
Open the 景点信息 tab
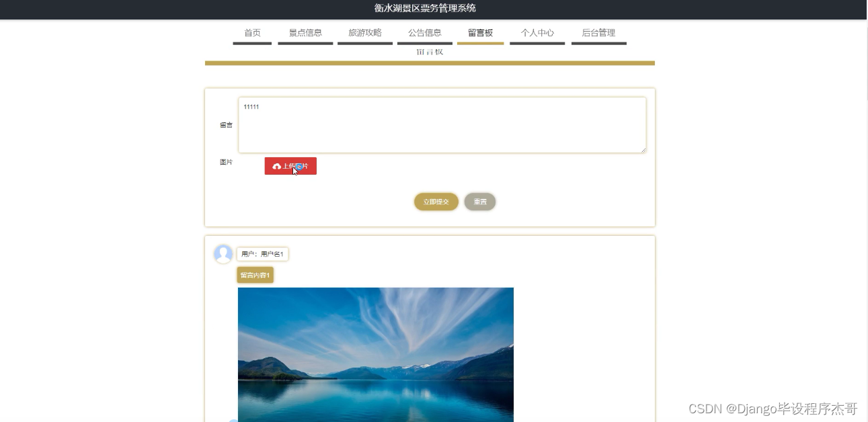coord(305,32)
